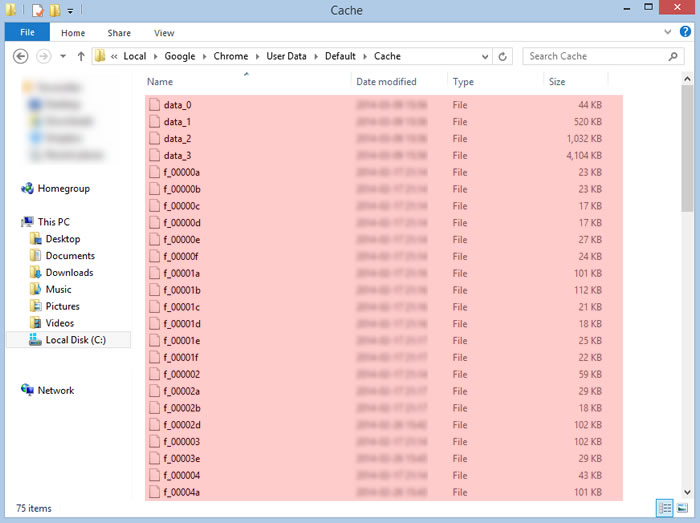Switch to the large icons view
700x523 pixels.
(682, 508)
